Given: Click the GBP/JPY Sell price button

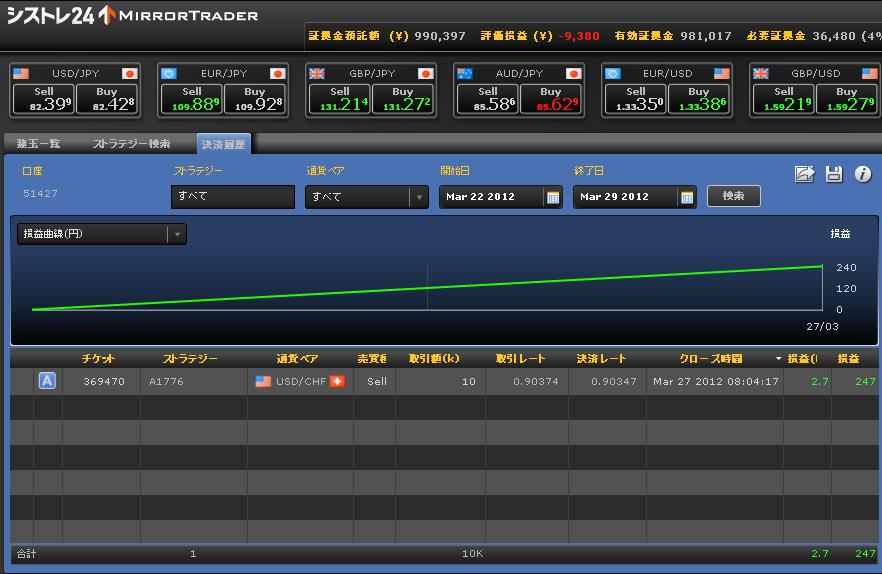Looking at the screenshot, I should point(339,99).
